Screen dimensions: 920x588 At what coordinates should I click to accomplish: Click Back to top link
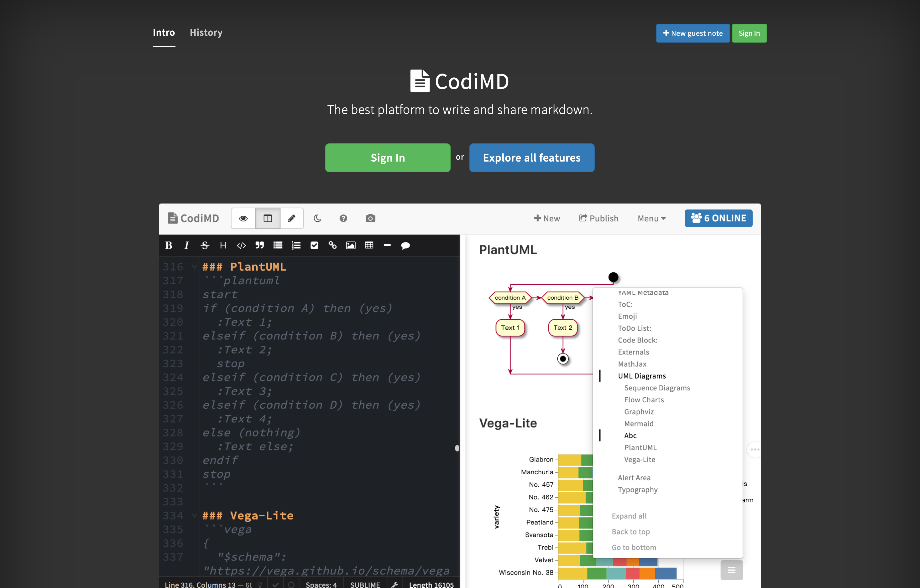[630, 532]
